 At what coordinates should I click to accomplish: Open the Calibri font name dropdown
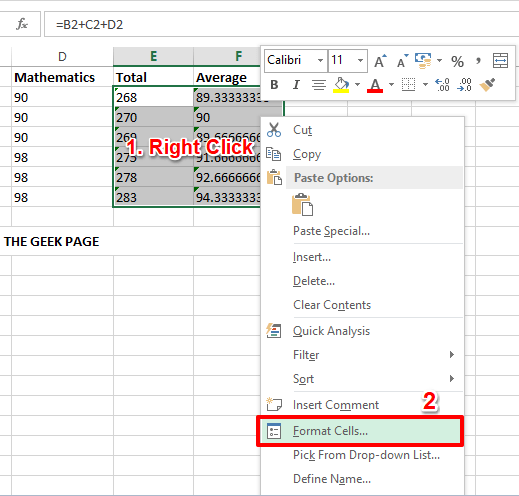320,61
